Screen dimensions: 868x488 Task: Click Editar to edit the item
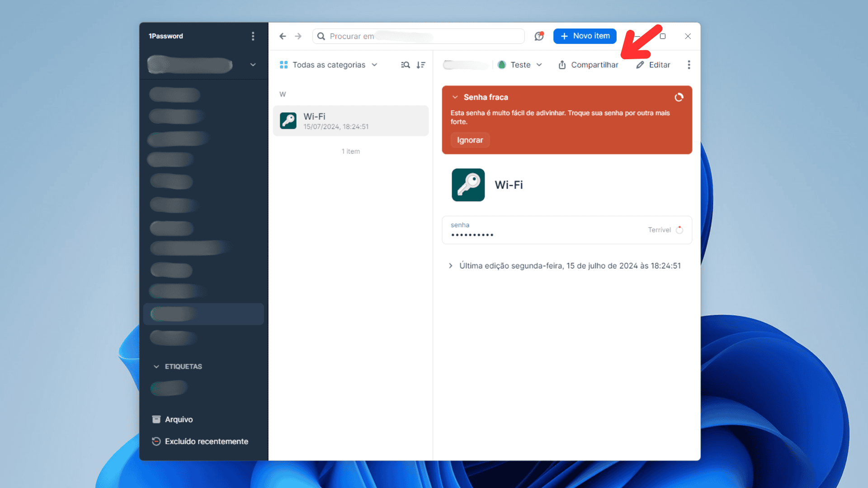[x=653, y=65]
